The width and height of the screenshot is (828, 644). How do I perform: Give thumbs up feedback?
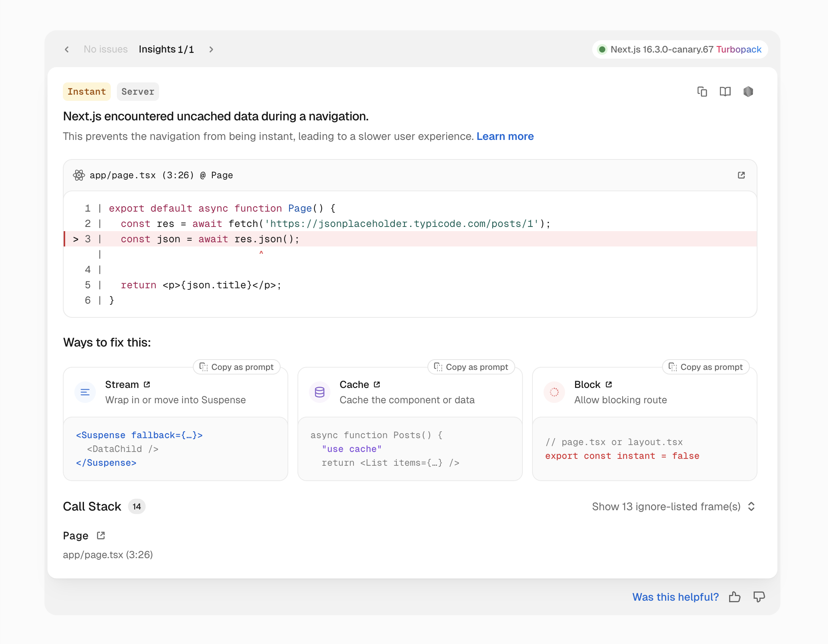(x=735, y=597)
